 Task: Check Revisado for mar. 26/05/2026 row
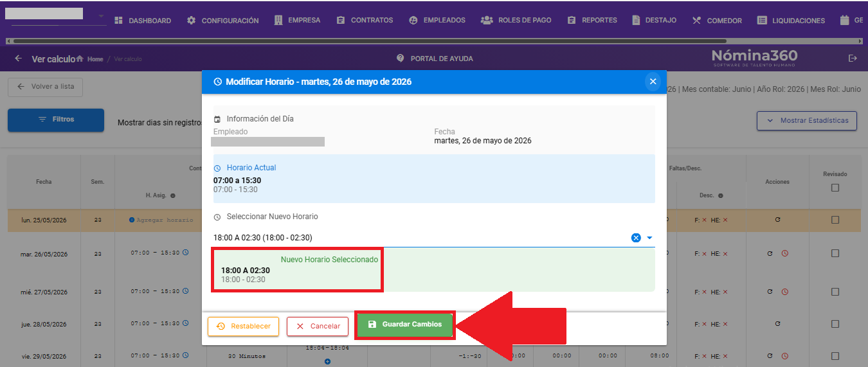point(835,253)
